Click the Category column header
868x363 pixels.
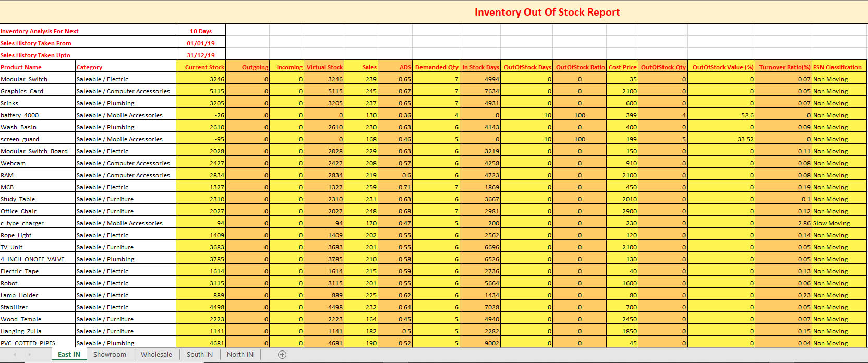126,66
